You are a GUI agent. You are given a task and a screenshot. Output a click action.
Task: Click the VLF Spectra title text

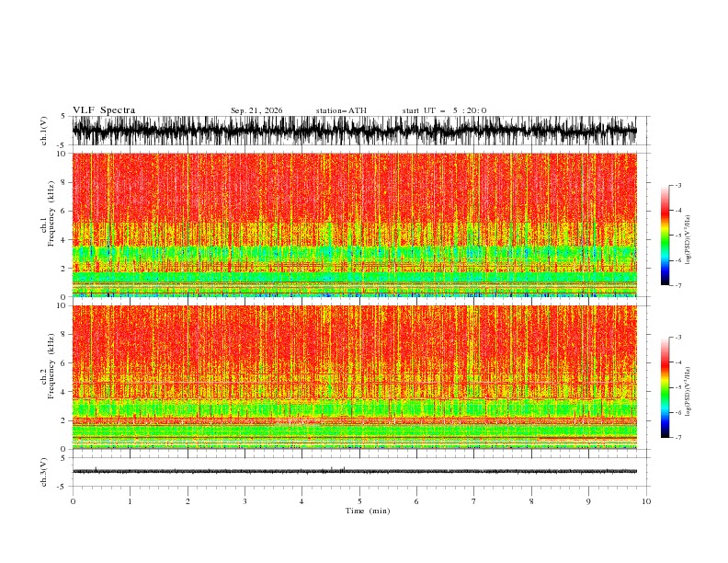pos(104,110)
